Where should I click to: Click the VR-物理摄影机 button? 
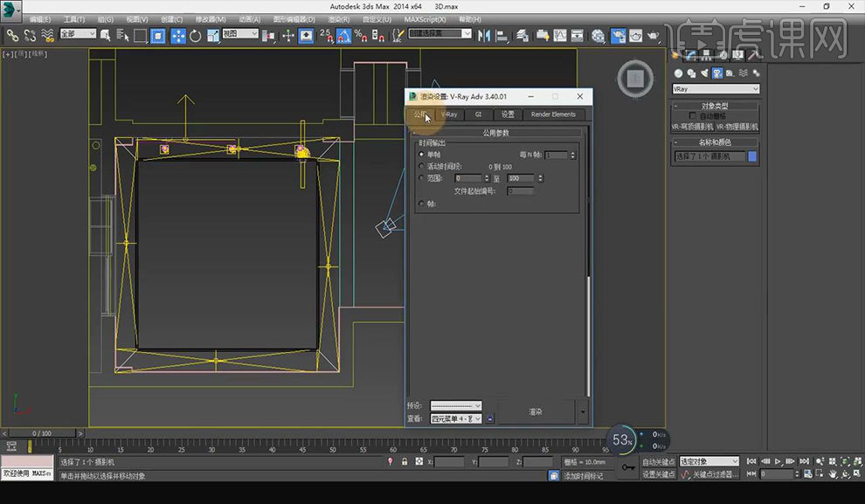[737, 127]
